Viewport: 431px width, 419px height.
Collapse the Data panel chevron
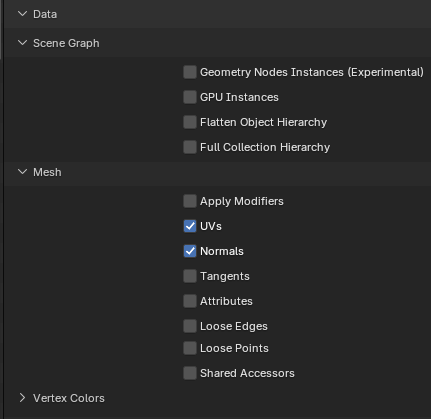click(22, 14)
